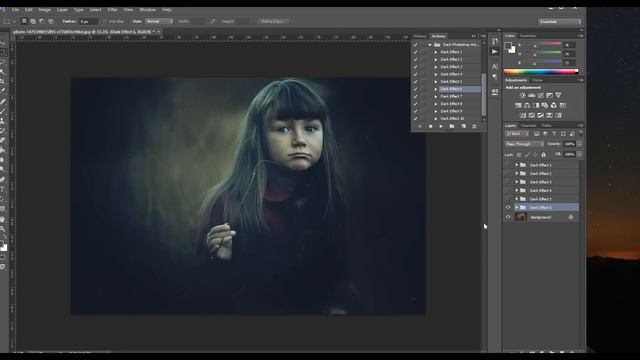Add a Levels adjustment
This screenshot has height=360, width=640.
coord(531,95)
